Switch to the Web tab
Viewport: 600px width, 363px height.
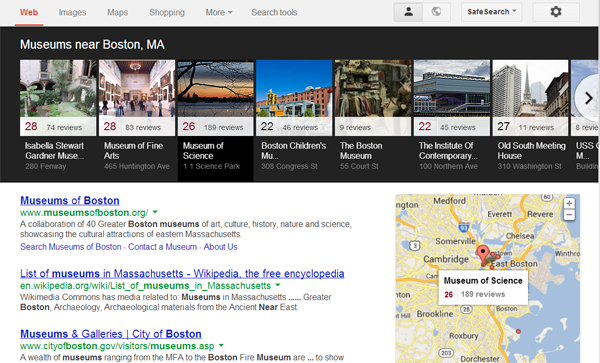[29, 12]
